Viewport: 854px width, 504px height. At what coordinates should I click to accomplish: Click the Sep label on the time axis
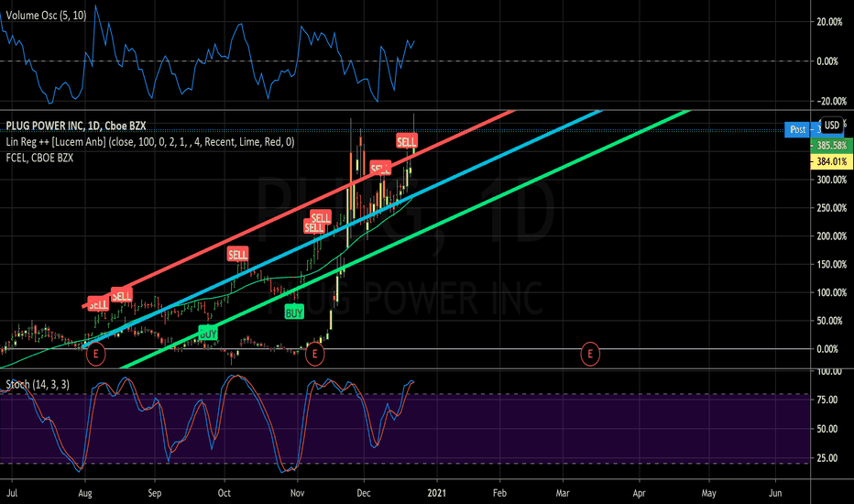[x=155, y=493]
